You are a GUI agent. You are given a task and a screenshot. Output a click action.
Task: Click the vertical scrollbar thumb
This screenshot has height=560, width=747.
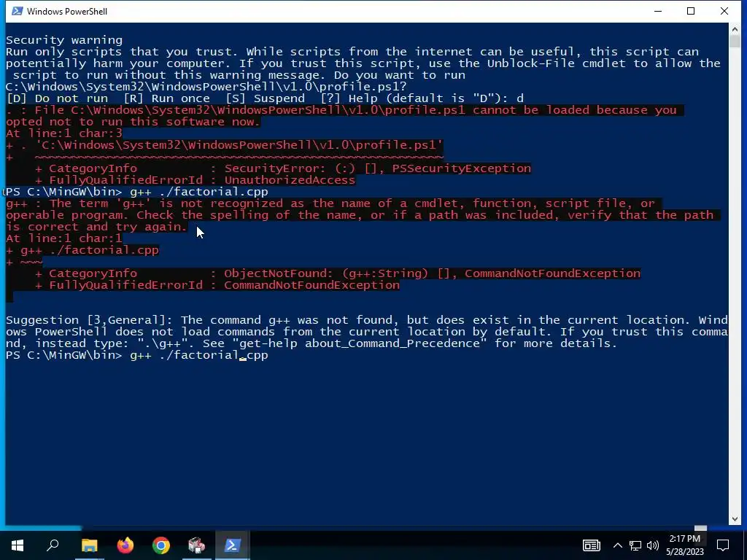(735, 42)
